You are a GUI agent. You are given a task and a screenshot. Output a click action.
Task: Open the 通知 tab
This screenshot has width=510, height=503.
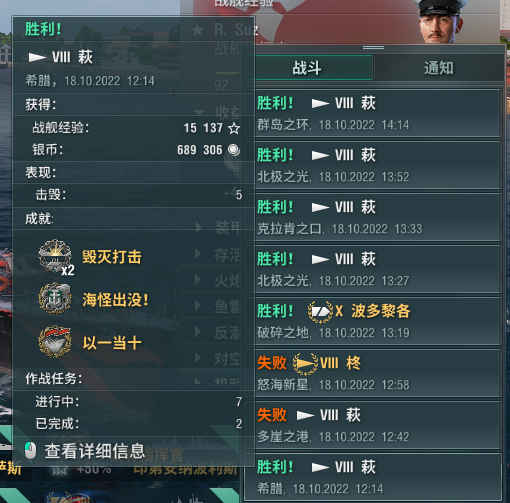[439, 68]
